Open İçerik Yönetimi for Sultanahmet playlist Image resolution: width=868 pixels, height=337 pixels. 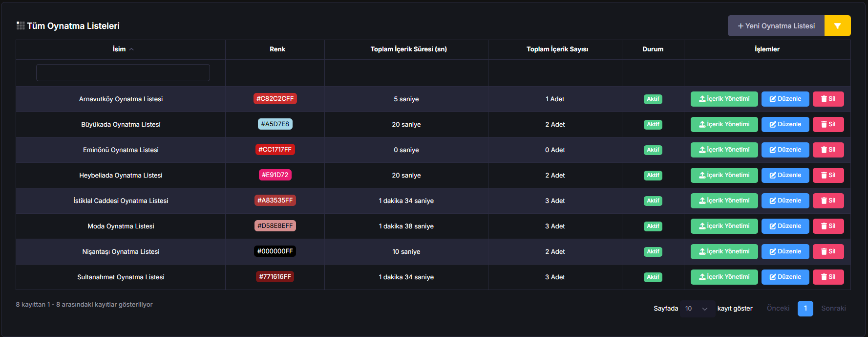click(724, 277)
